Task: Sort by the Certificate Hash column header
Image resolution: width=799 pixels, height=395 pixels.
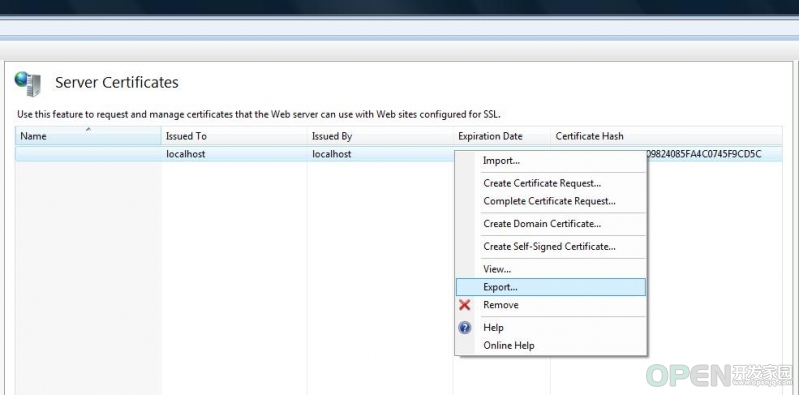Action: 667,136
